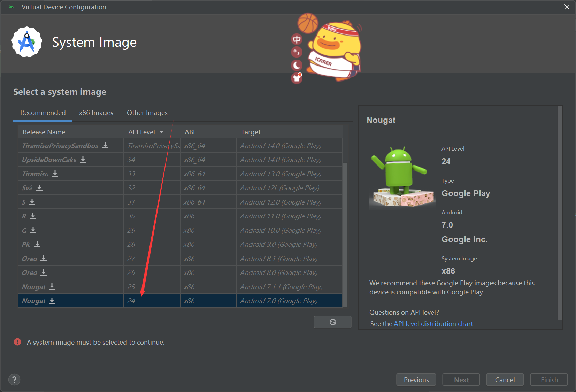The height and width of the screenshot is (392, 576).
Task: Select the Android 12.0 (Google Play) row
Action: [x=180, y=202]
